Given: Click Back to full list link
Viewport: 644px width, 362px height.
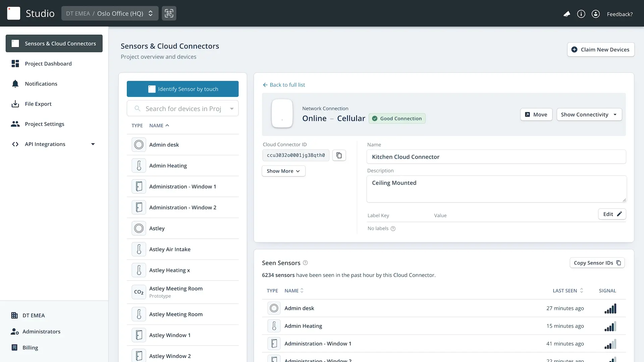Looking at the screenshot, I should [x=284, y=85].
